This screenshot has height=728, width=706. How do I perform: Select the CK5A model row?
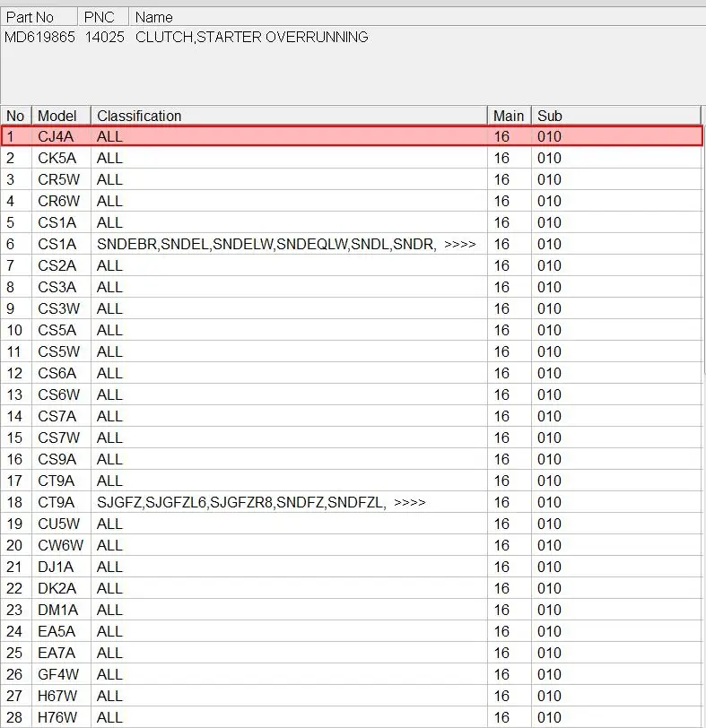pos(352,158)
